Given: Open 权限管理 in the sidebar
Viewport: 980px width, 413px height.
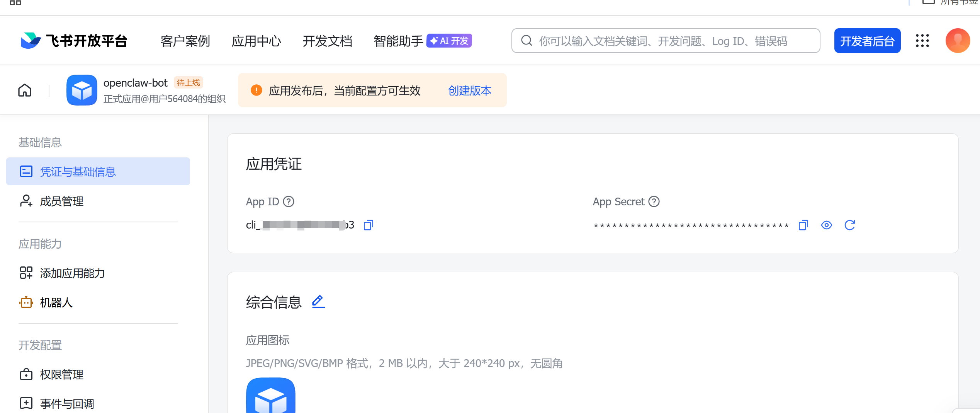Looking at the screenshot, I should [x=98, y=374].
